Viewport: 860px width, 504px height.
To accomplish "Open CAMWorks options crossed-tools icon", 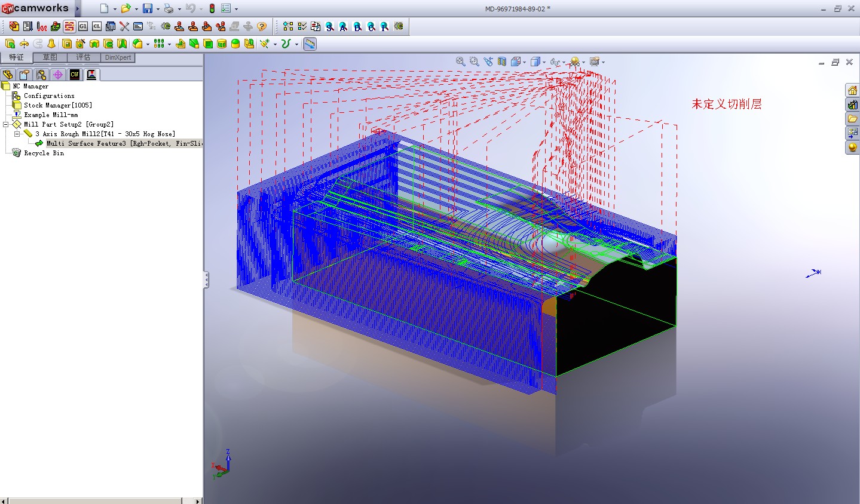I will pyautogui.click(x=124, y=26).
